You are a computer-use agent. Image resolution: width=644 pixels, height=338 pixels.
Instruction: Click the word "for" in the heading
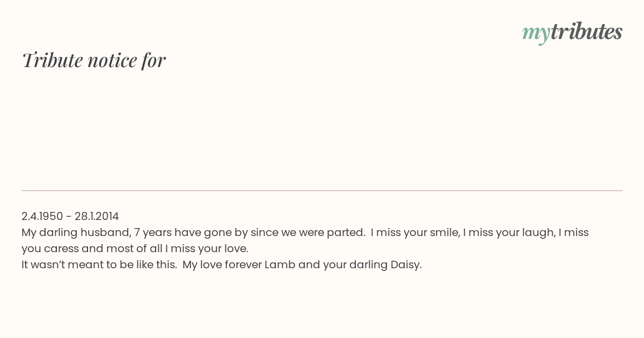[x=153, y=60]
